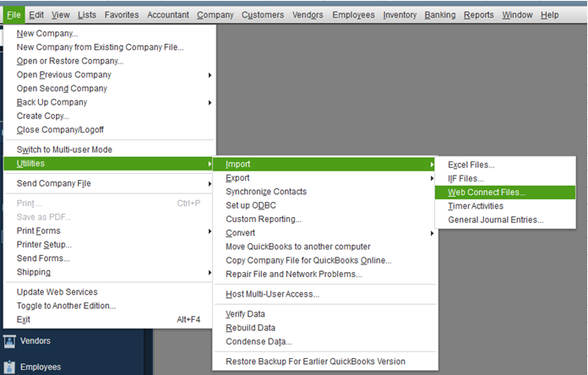
Task: Select Restore Backup For Earlier QuickBooks Version
Action: coord(325,361)
